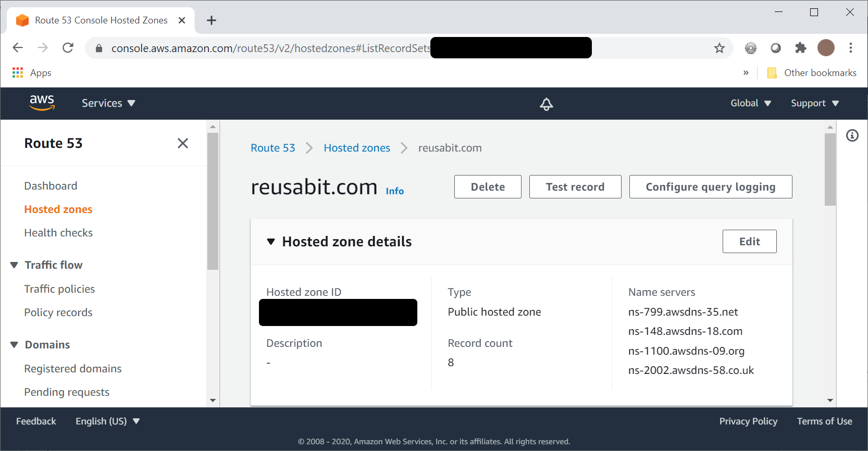The width and height of the screenshot is (868, 451).
Task: Open the Other bookmarks folder
Action: [812, 73]
